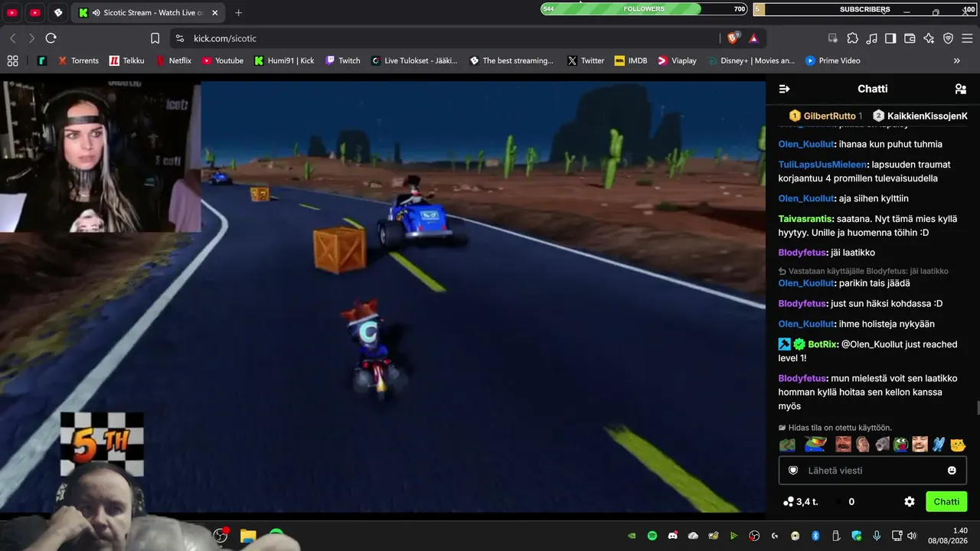980x551 pixels.
Task: Switch to the third pinned tab
Action: (x=58, y=13)
